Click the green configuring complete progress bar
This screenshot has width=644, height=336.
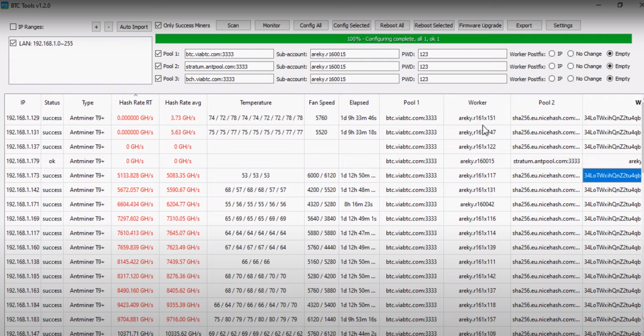(x=393, y=39)
